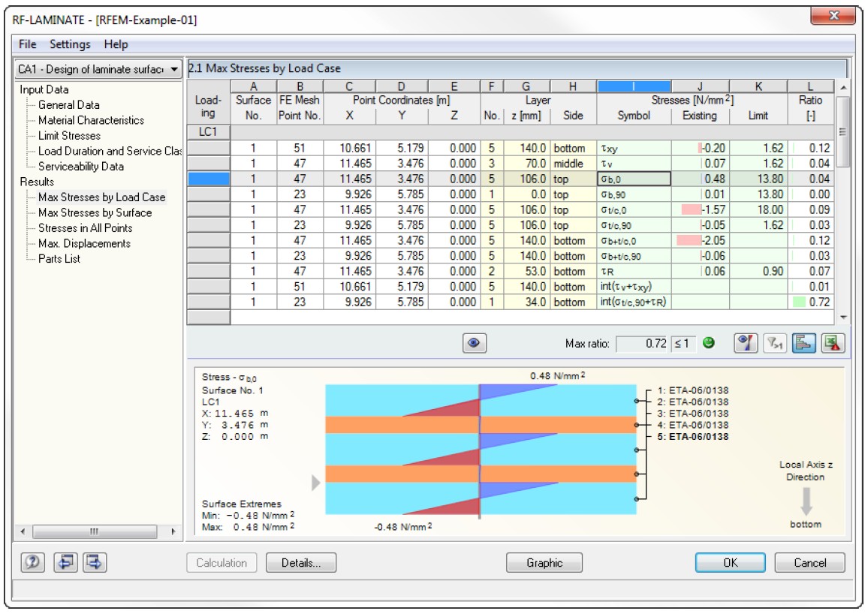Open the Settings menu

[x=70, y=44]
